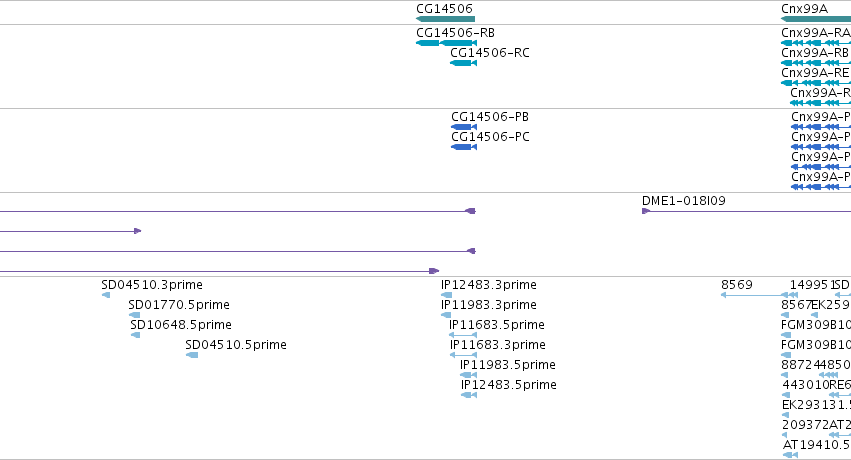Click the AT19410.5 EST glyph
This screenshot has width=851, height=460.
pos(791,455)
